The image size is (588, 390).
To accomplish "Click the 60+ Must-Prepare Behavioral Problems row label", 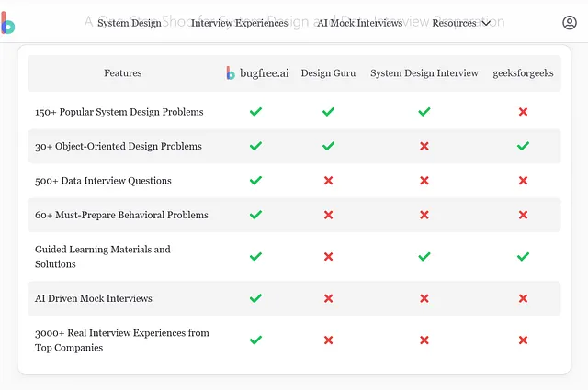I will tap(121, 215).
